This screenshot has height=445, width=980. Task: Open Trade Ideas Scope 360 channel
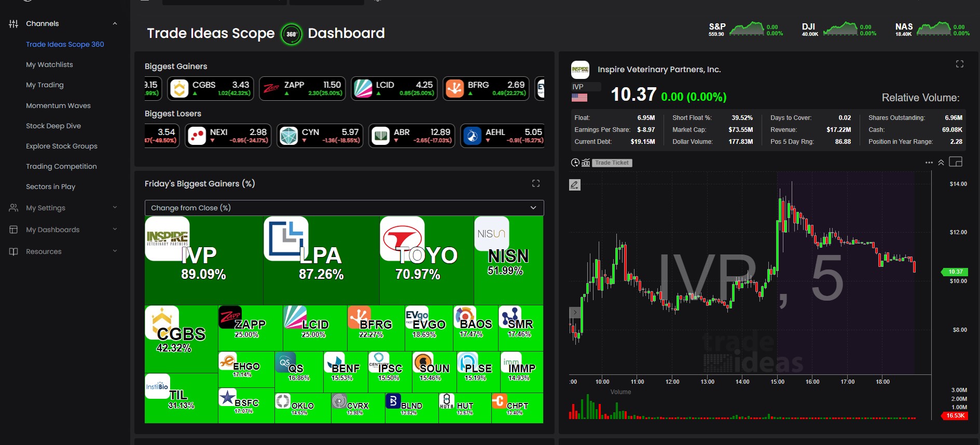tap(65, 44)
